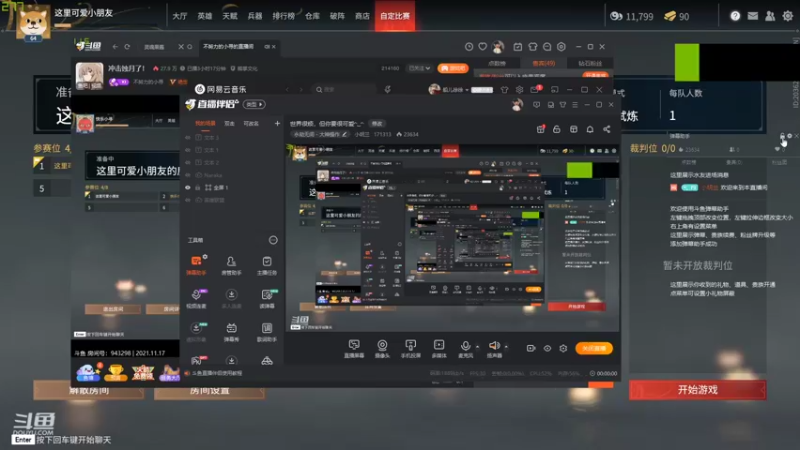Open the 兵器 tab in game menu
800x450 pixels.
255,16
